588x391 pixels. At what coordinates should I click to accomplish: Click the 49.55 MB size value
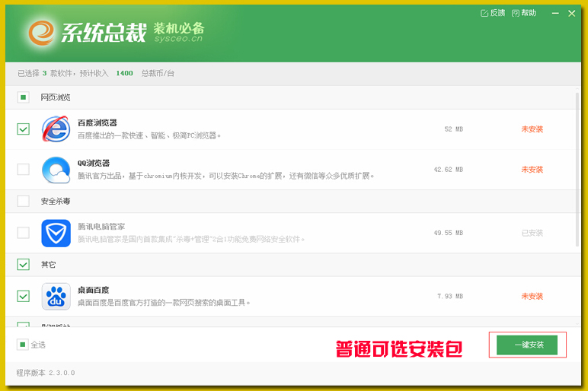click(449, 233)
